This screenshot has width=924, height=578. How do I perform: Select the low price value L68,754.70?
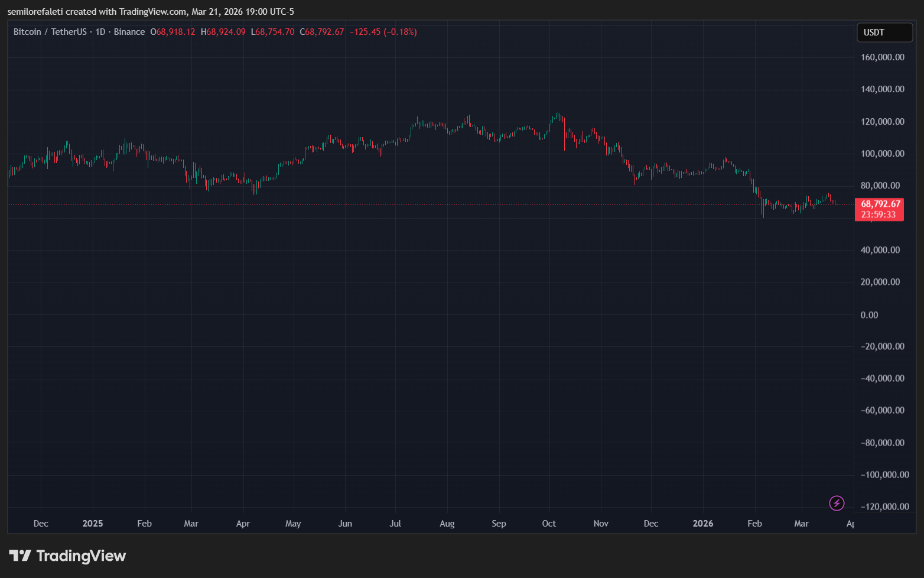tap(272, 32)
